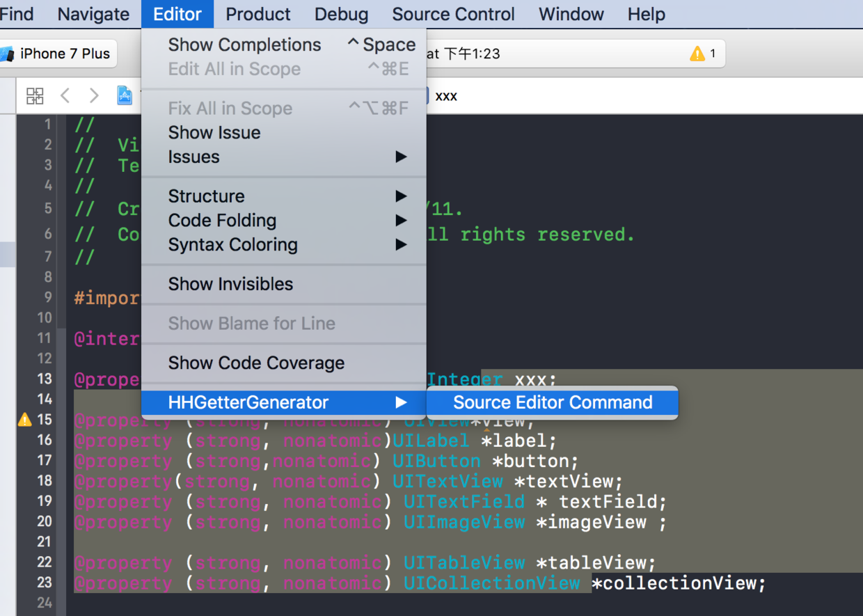
Task: Open the Debug menu
Action: click(341, 14)
